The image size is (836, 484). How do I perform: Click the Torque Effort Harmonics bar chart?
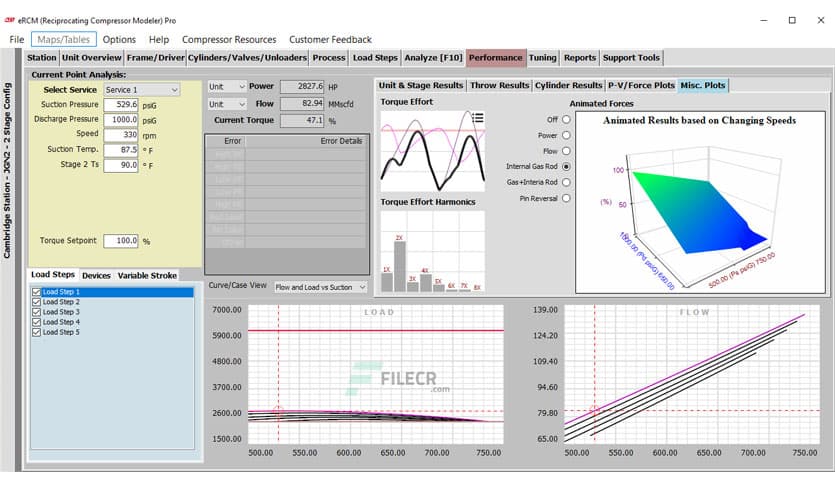click(x=432, y=251)
